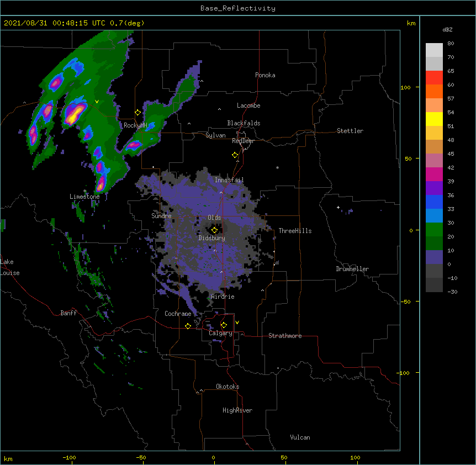Screen dimensions: 476x465
Task: Select the yellow diamond marker above Calgary label
Action: tap(224, 325)
